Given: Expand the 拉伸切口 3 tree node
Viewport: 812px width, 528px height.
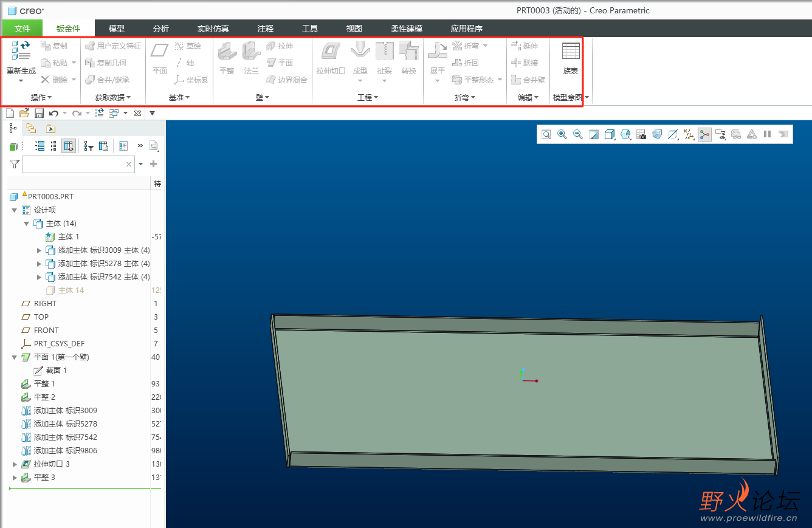Looking at the screenshot, I should point(15,464).
